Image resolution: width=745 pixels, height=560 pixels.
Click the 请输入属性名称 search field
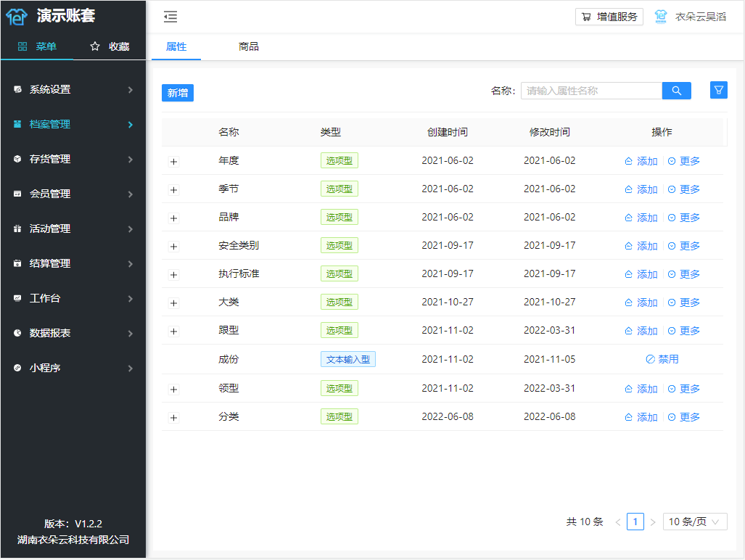pos(591,91)
